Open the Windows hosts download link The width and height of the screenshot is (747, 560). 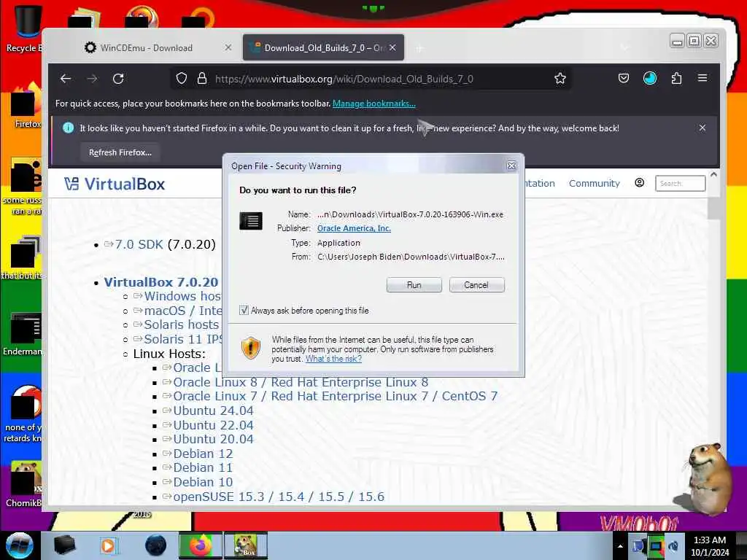point(182,296)
